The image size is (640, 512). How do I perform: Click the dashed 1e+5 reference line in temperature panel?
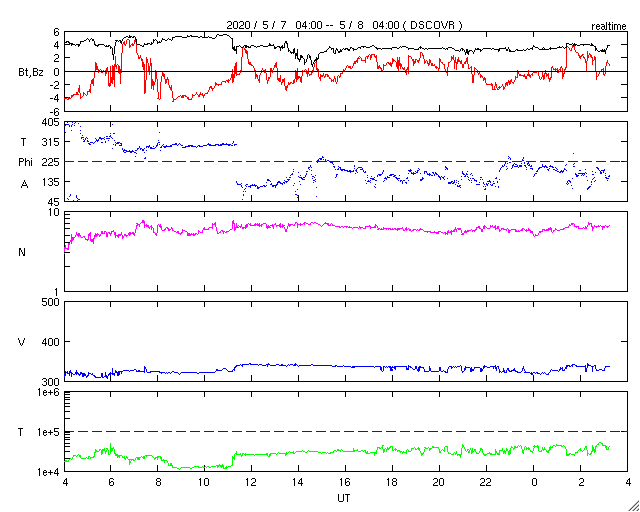click(346, 432)
